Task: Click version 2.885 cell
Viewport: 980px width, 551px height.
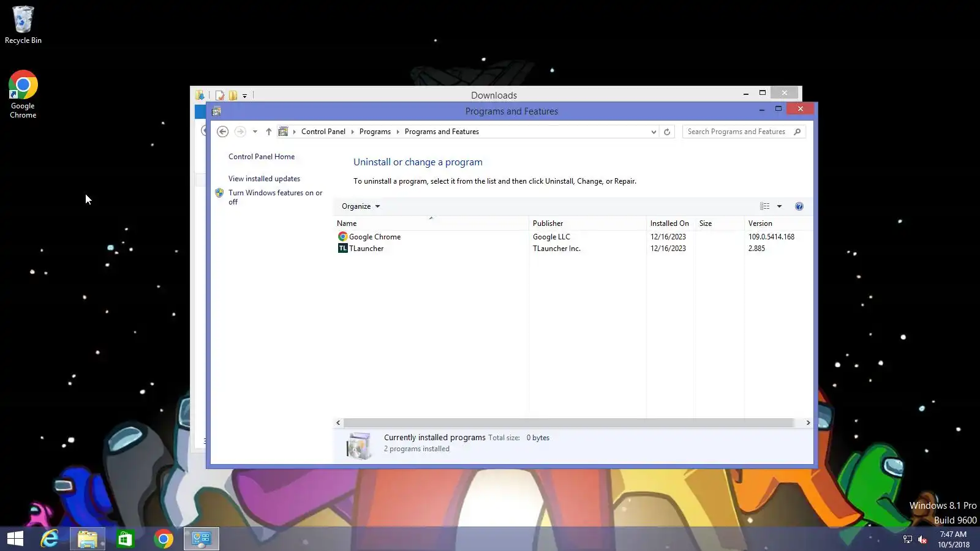Action: tap(756, 249)
